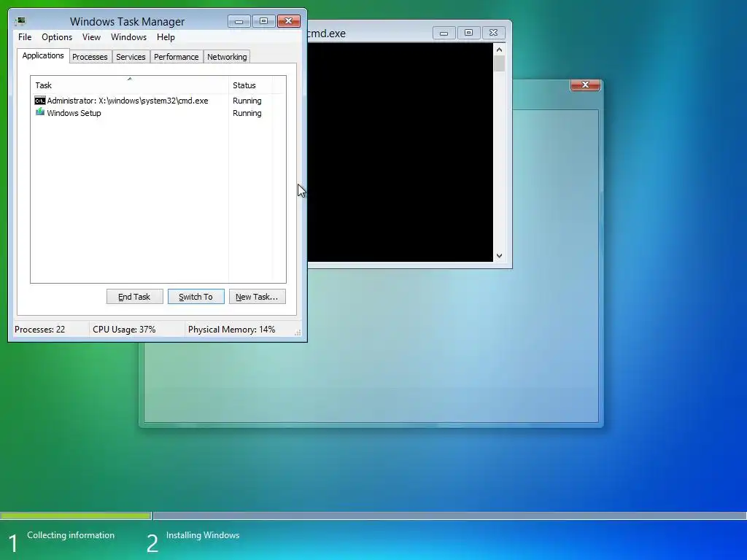This screenshot has width=747, height=560.
Task: Click inside the cmd.exe console area
Action: tap(400, 152)
